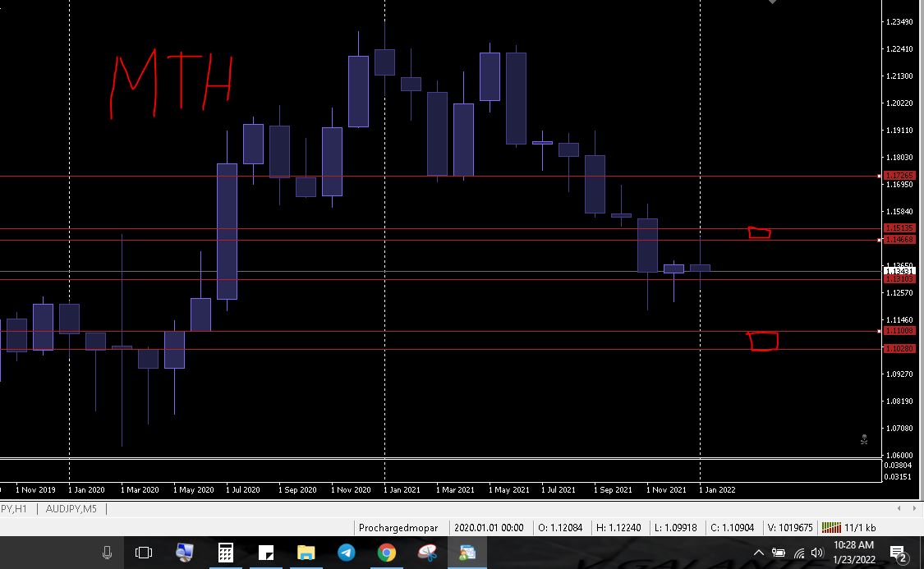Click the 1.18030 price scale label
The height and width of the screenshot is (569, 924).
(x=899, y=158)
